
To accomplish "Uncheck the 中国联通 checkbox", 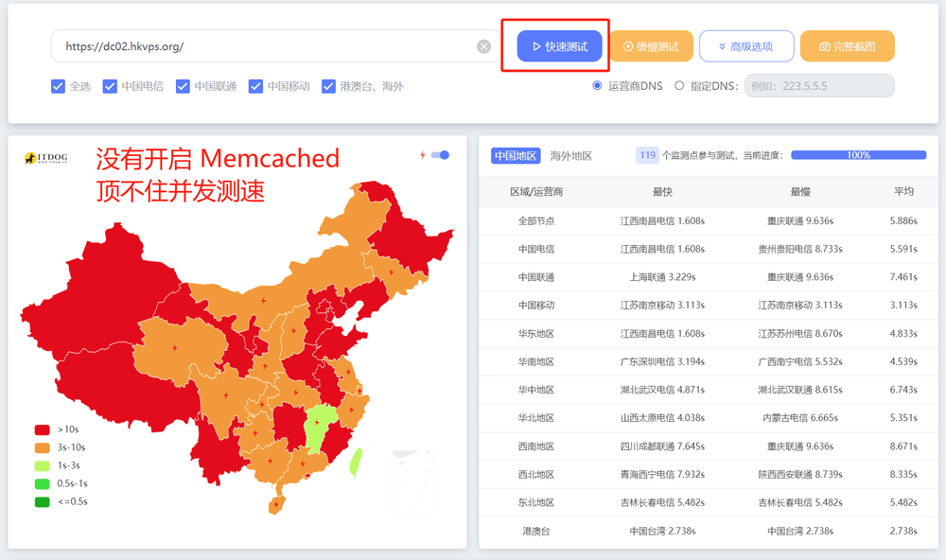I will [183, 86].
